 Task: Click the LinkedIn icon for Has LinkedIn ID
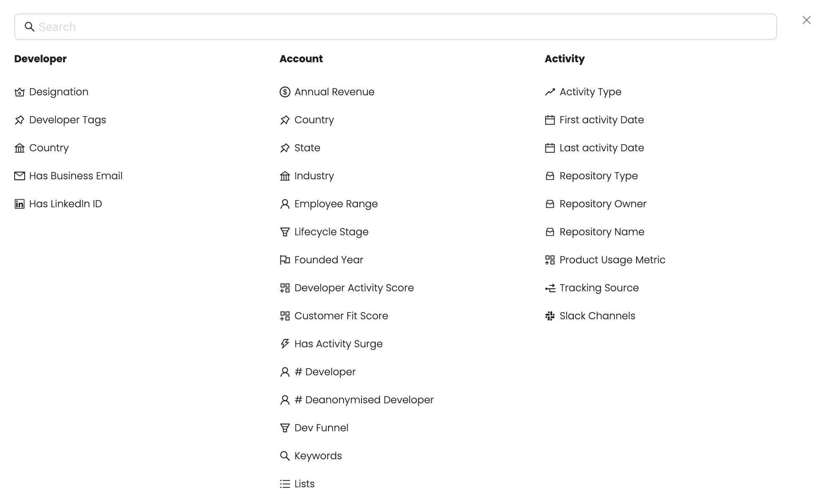[20, 204]
